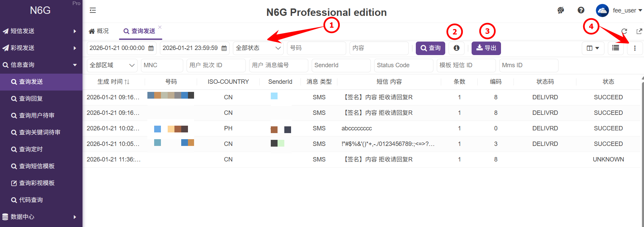Open the 全部状态 status dropdown
The width and height of the screenshot is (644, 227).
click(258, 48)
